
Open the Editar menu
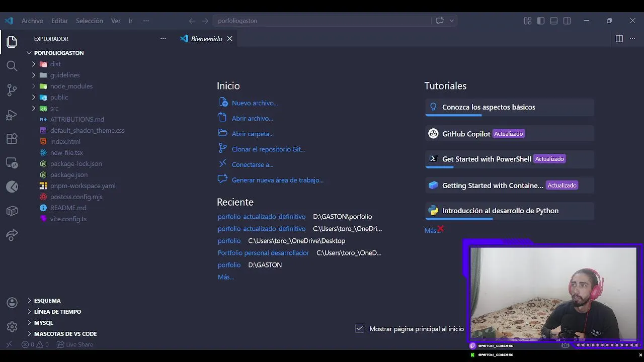(x=59, y=21)
